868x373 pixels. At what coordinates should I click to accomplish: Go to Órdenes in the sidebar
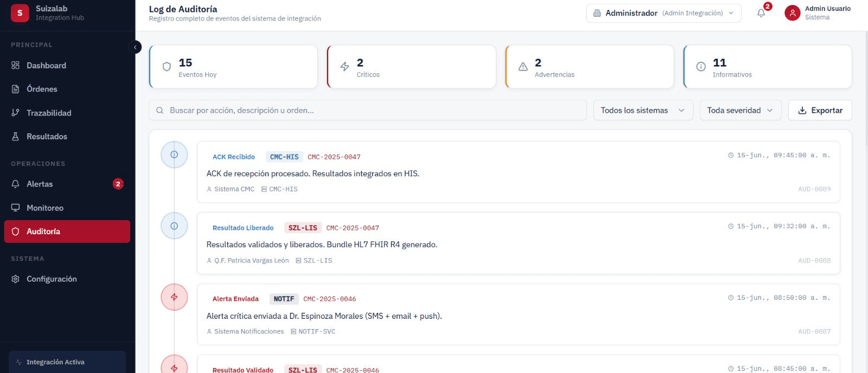click(67, 89)
